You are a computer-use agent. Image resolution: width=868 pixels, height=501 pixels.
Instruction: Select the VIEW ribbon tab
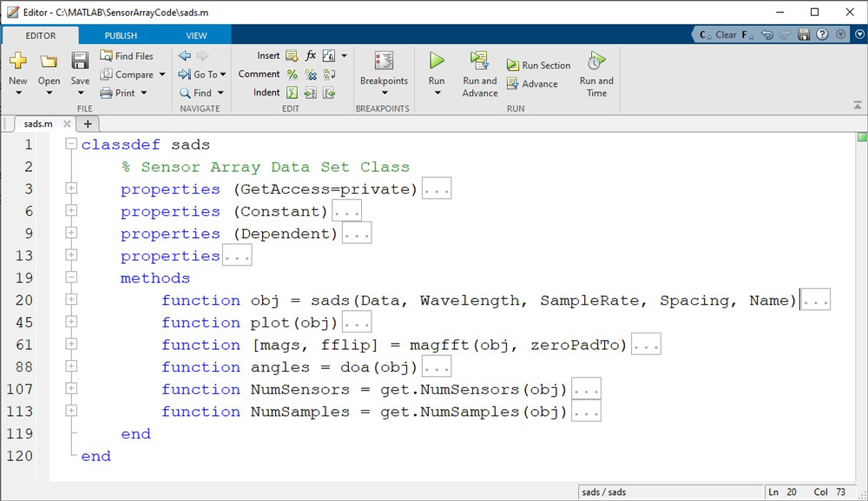196,36
